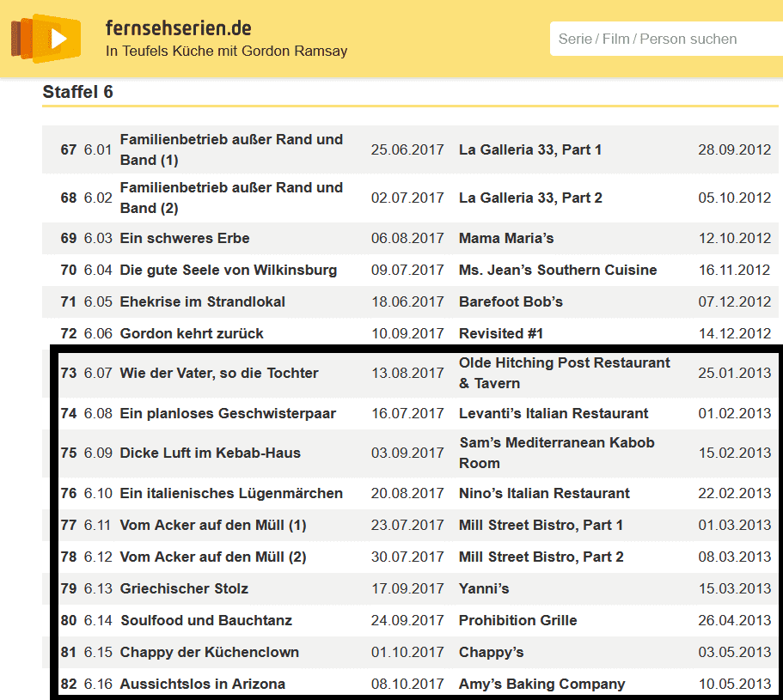Click original title 'Mill Street Bistro, Part 1'
783x700 pixels.
point(541,525)
